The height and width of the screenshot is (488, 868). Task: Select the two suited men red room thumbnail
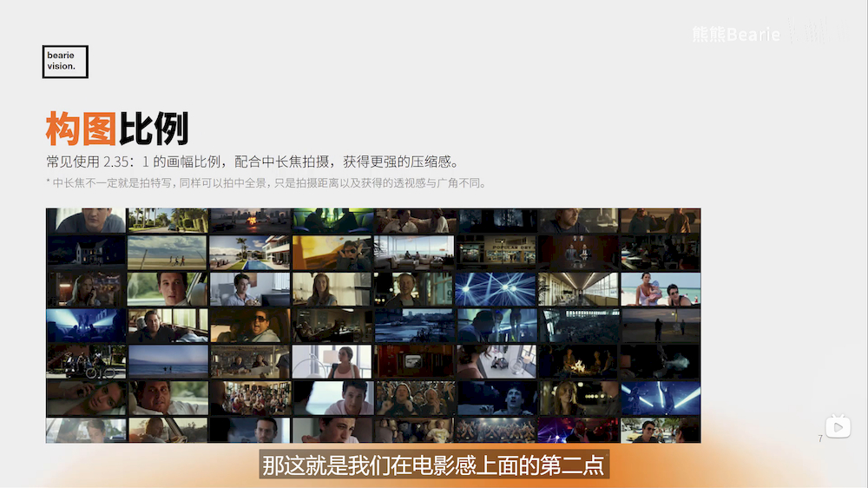tap(577, 252)
